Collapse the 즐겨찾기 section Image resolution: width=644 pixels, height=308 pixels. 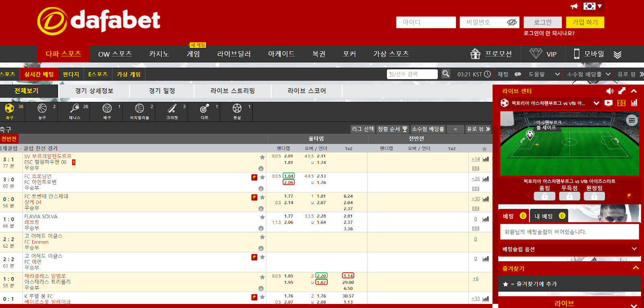click(636, 268)
